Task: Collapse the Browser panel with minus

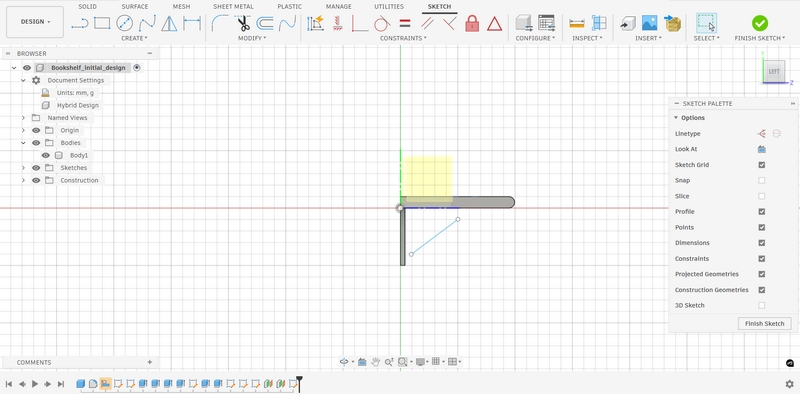Action: click(x=149, y=53)
